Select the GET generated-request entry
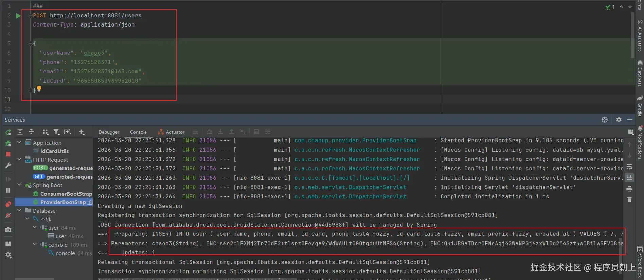Image resolution: width=644 pixels, height=280 pixels. pyautogui.click(x=62, y=177)
